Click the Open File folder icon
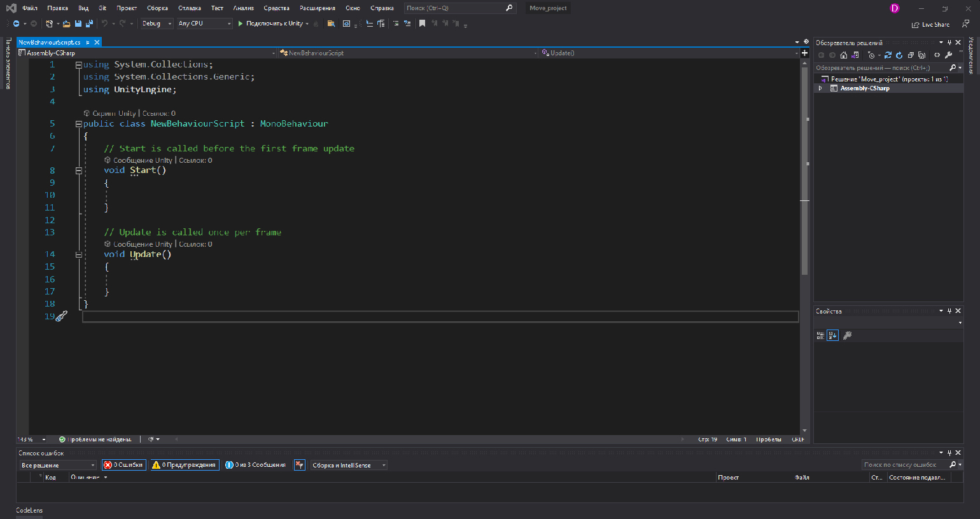 (x=66, y=24)
